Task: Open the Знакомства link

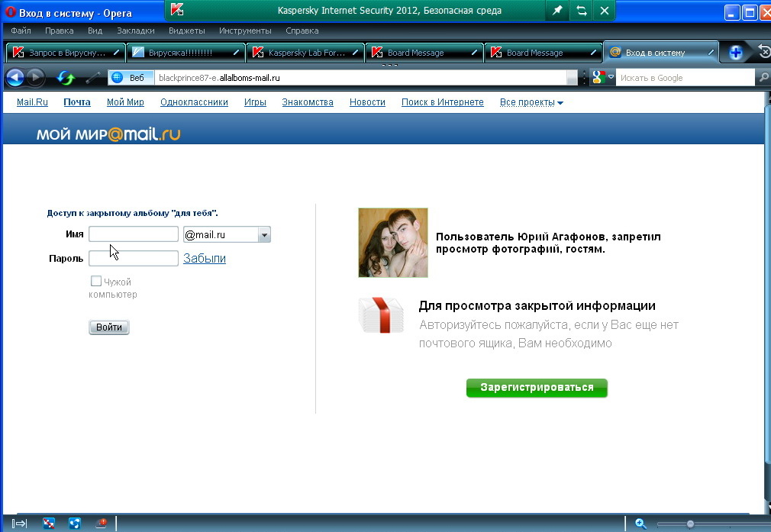Action: click(x=308, y=102)
